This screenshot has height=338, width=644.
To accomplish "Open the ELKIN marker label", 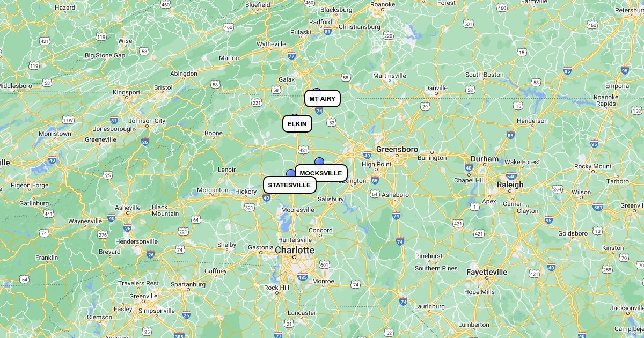I will (x=297, y=124).
